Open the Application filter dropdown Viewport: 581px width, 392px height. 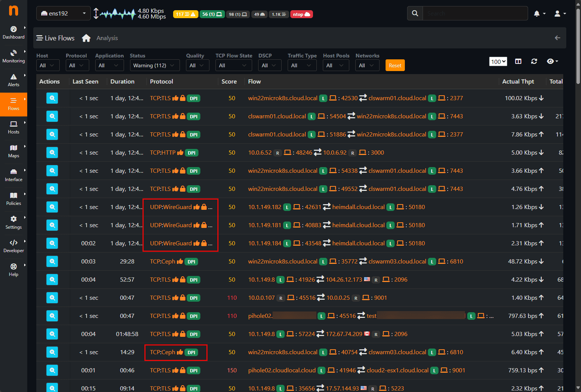pos(109,65)
